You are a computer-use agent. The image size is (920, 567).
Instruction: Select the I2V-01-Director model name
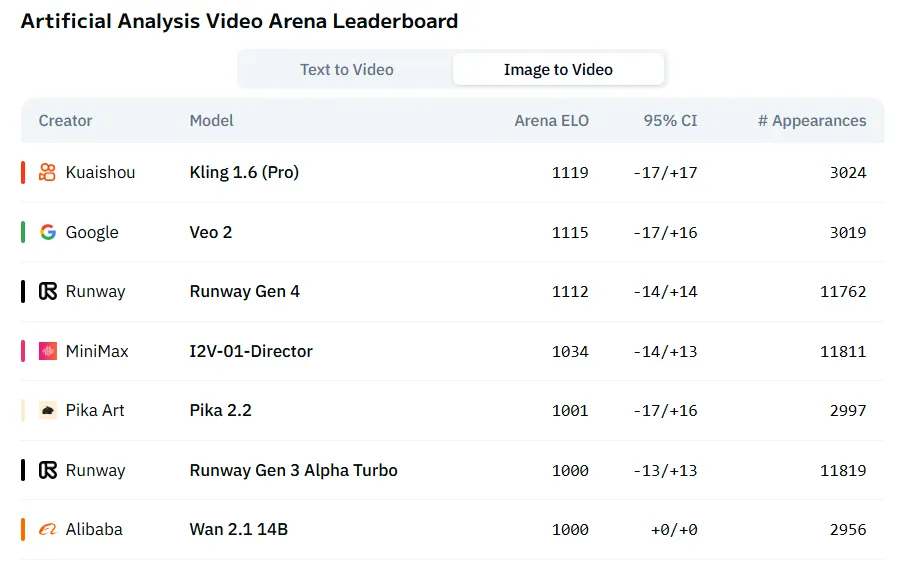click(251, 351)
